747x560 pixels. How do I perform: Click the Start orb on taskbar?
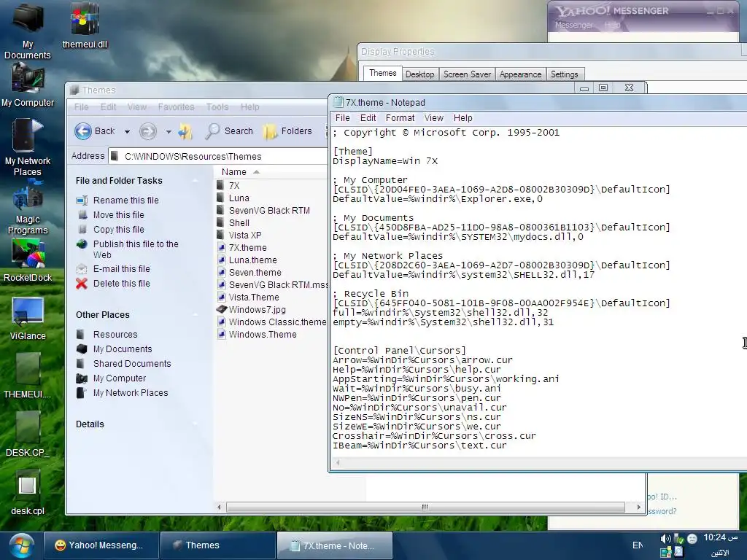pos(21,545)
